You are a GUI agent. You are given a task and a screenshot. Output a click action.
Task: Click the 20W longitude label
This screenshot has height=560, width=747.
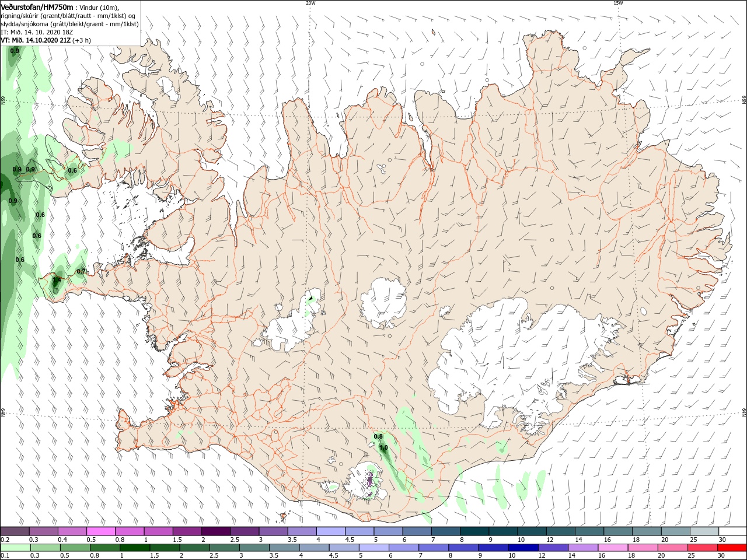pos(310,3)
